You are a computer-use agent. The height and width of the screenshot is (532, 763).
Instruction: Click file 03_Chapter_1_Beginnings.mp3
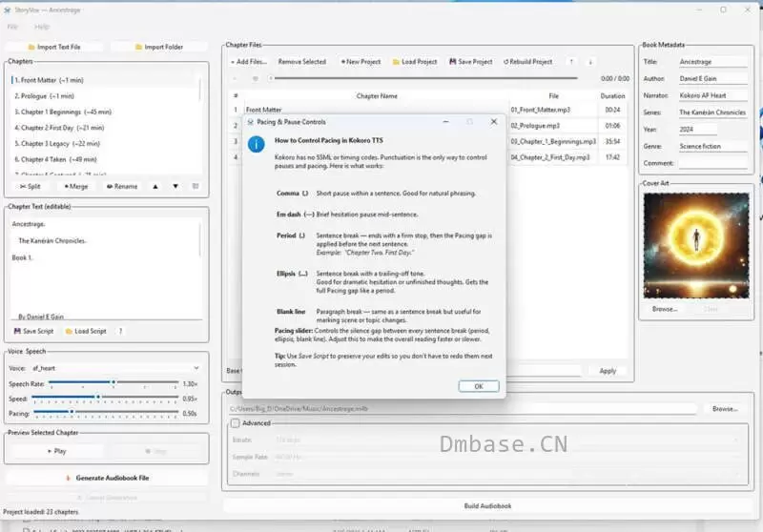click(553, 141)
